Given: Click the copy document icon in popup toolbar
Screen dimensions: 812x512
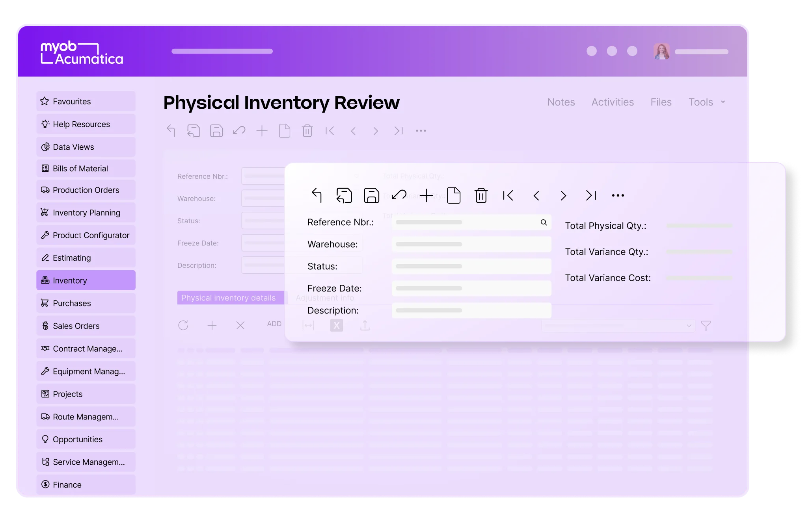Looking at the screenshot, I should tap(454, 195).
